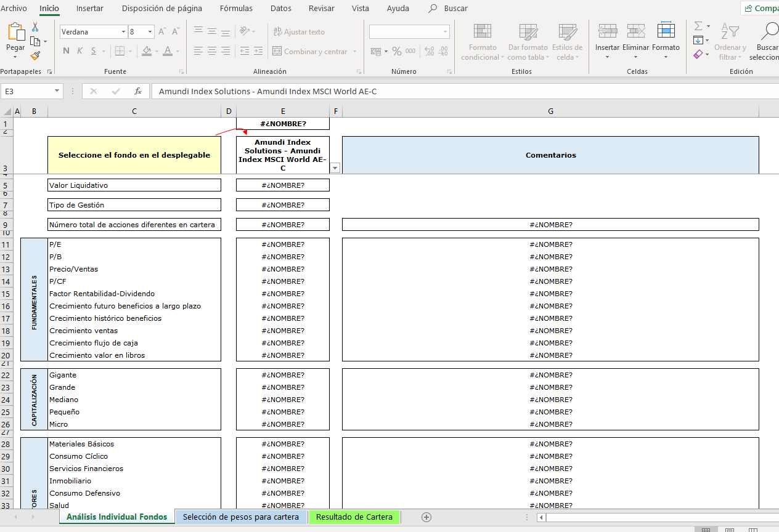The image size is (779, 532).
Task: Click the Buscar search box in ribbon
Action: (x=448, y=8)
